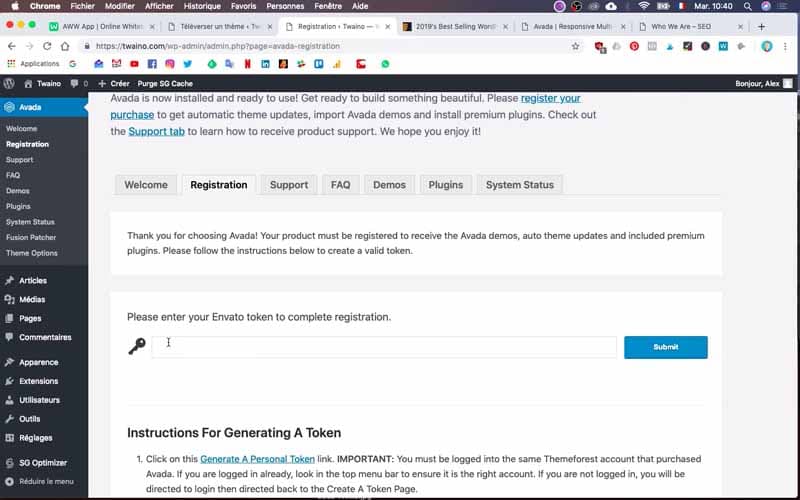Click Purge SG Cache in admin bar
The width and height of the screenshot is (800, 500).
point(165,84)
